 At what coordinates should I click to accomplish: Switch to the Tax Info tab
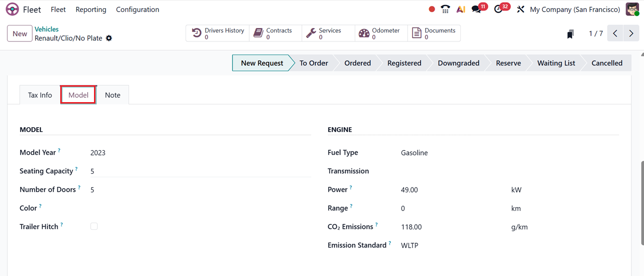click(x=40, y=95)
